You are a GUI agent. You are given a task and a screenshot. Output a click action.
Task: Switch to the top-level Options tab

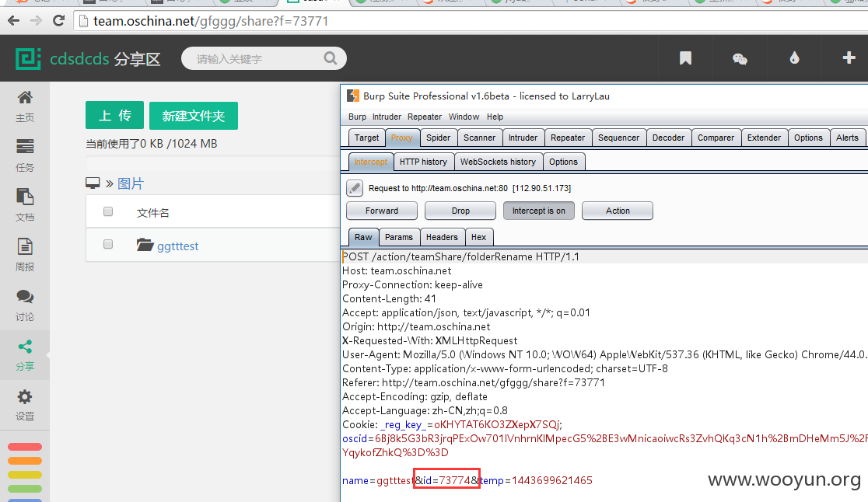click(x=808, y=138)
